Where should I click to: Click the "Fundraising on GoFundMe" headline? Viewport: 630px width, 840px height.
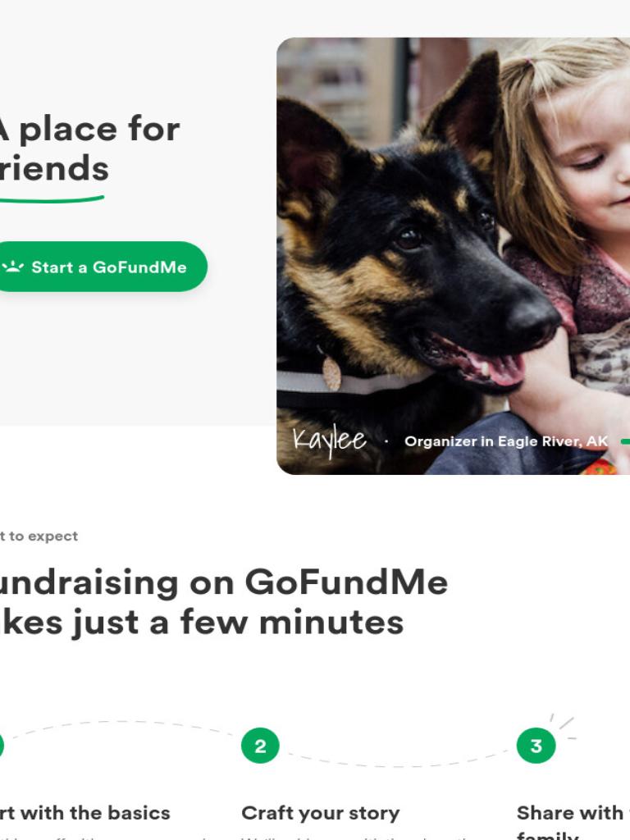tap(224, 582)
